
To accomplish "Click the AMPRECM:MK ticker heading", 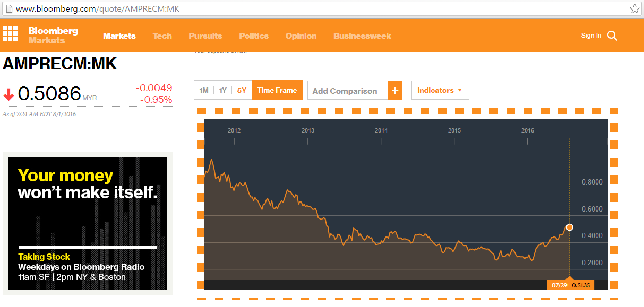I will [60, 64].
